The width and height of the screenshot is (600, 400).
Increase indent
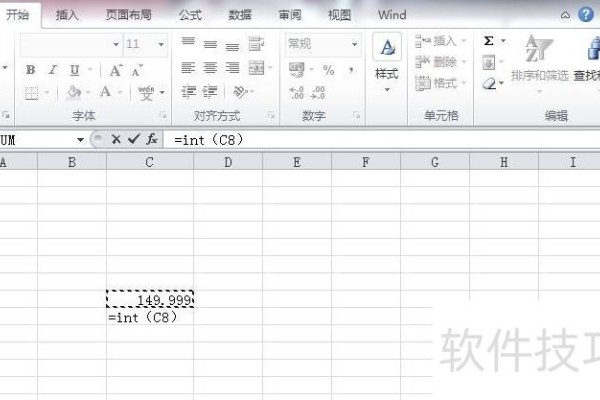pos(210,92)
